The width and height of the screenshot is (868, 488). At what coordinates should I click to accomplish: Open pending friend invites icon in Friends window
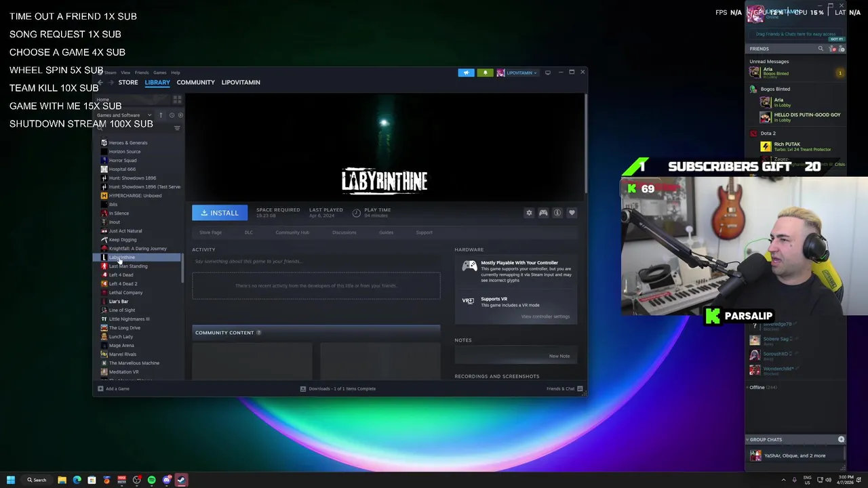(833, 49)
